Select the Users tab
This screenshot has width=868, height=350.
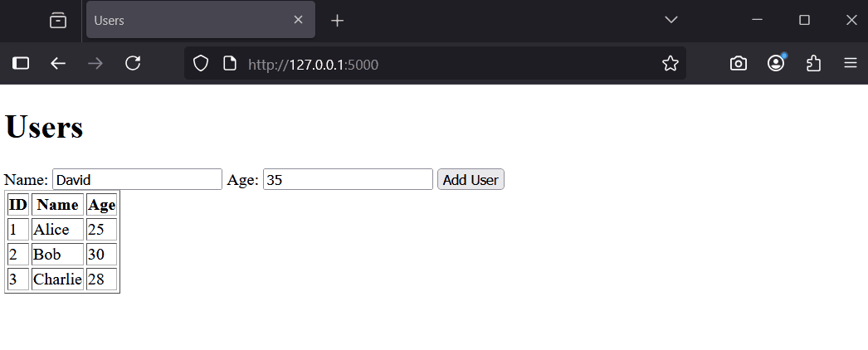183,20
